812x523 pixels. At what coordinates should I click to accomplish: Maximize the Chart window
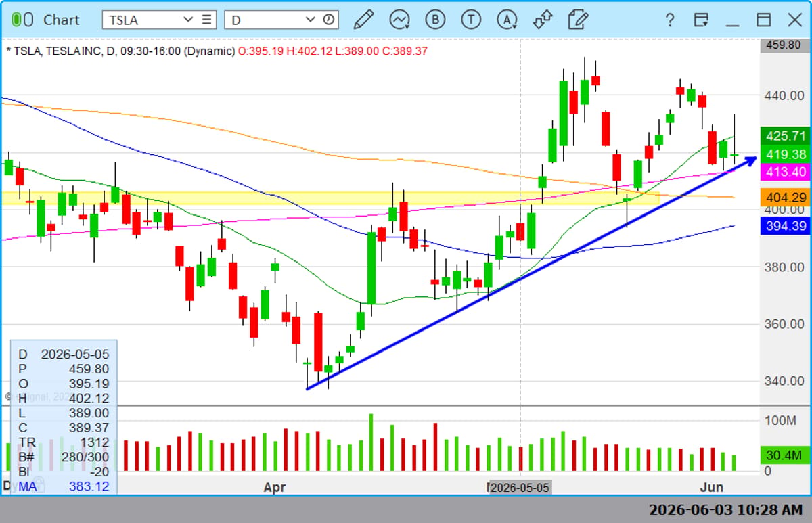[764, 20]
